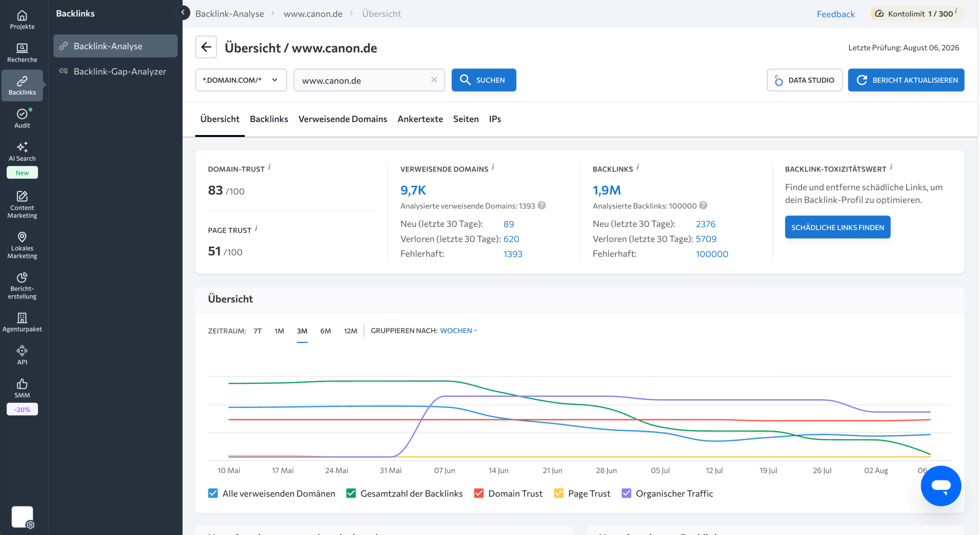The image size is (980, 535).
Task: Toggle Organischer Traffic checkbox
Action: (x=626, y=493)
